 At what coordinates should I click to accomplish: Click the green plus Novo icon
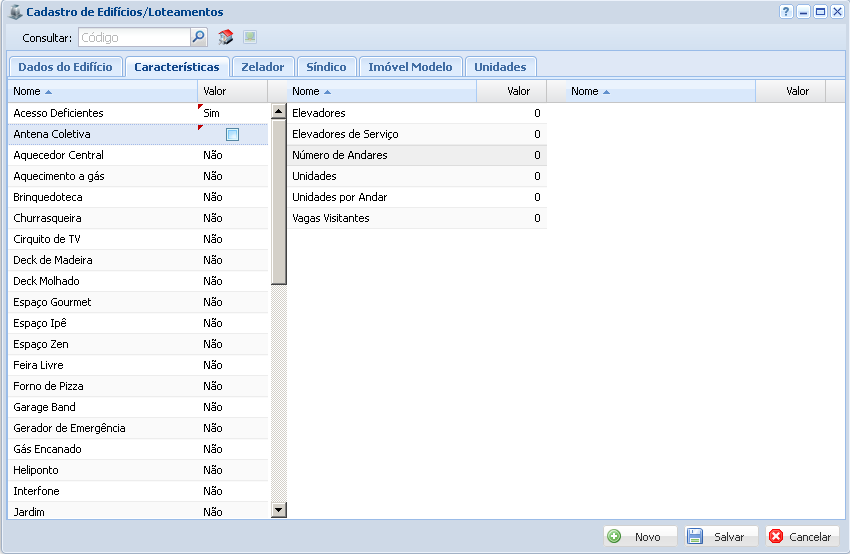click(x=614, y=537)
